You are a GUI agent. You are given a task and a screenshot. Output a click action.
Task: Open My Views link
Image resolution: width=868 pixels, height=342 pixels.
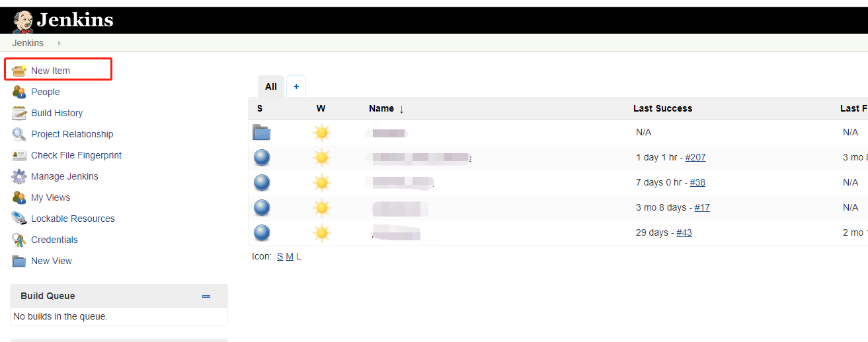(x=50, y=197)
